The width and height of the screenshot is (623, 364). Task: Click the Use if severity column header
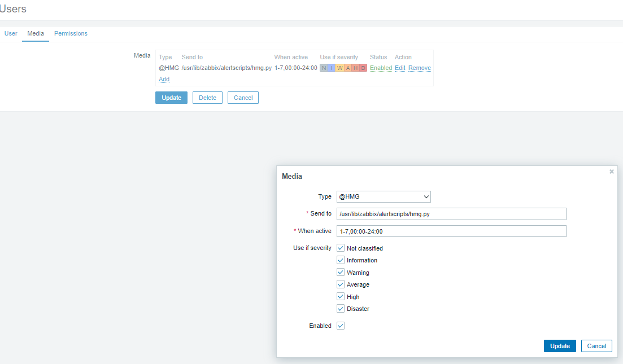tap(339, 57)
